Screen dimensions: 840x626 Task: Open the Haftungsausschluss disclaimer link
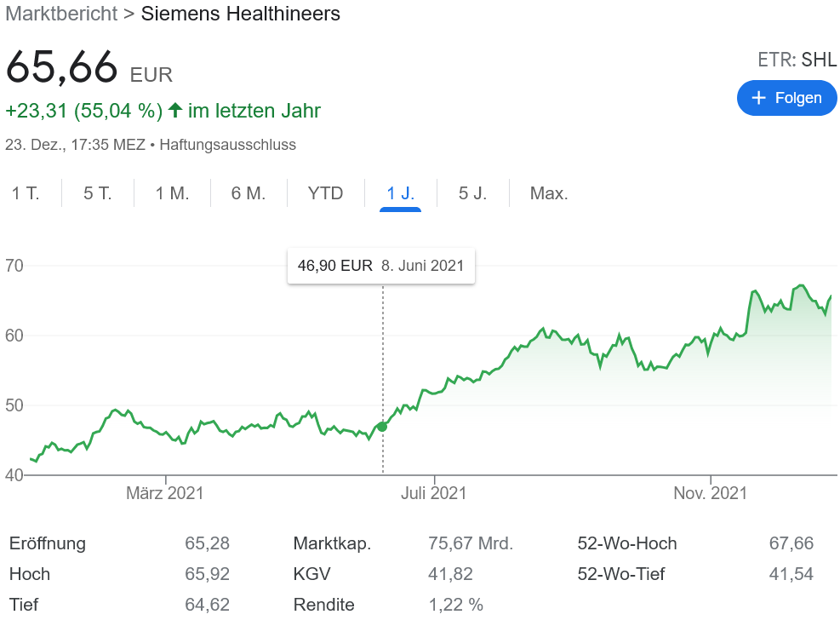227,145
